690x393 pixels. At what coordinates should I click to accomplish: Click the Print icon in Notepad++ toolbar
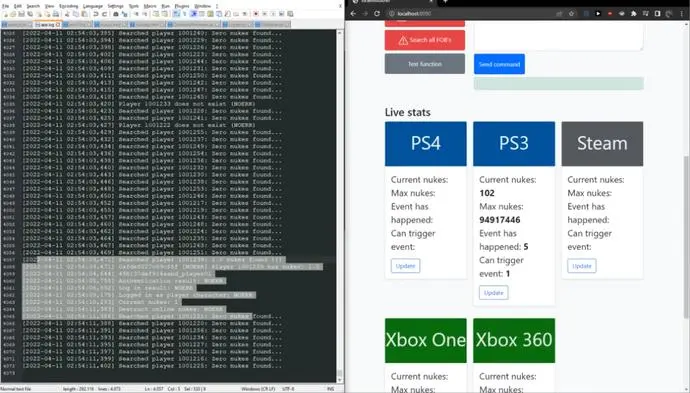click(x=56, y=14)
